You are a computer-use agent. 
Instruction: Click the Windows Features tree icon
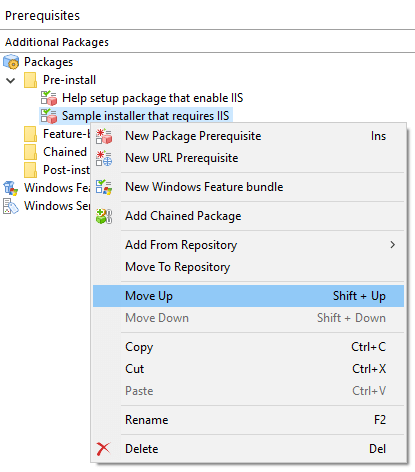point(11,188)
